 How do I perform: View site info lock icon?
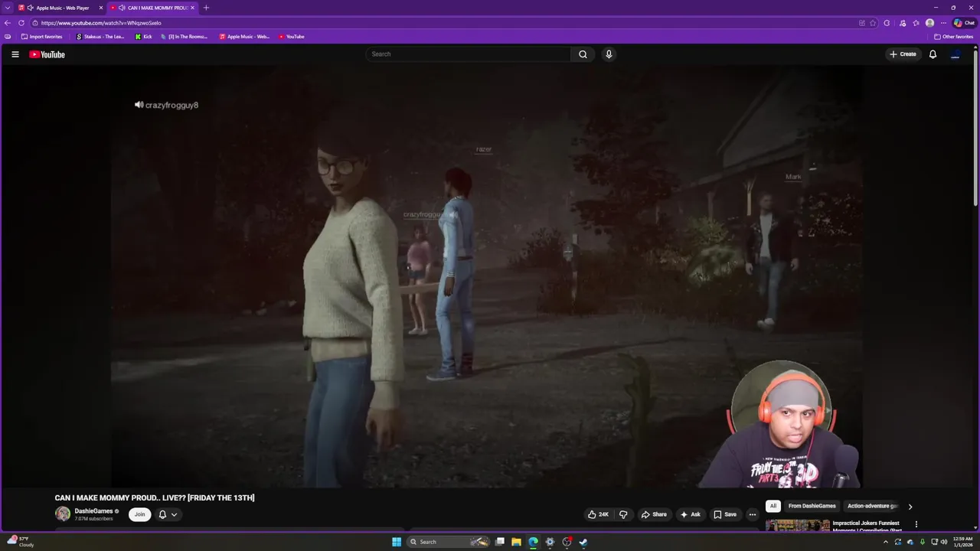pyautogui.click(x=34, y=23)
